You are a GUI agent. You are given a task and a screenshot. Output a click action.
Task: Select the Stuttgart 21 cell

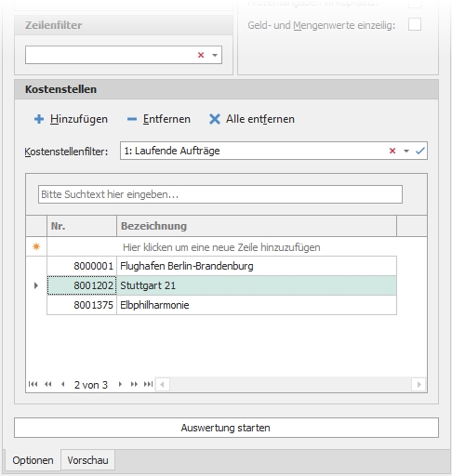pos(257,285)
